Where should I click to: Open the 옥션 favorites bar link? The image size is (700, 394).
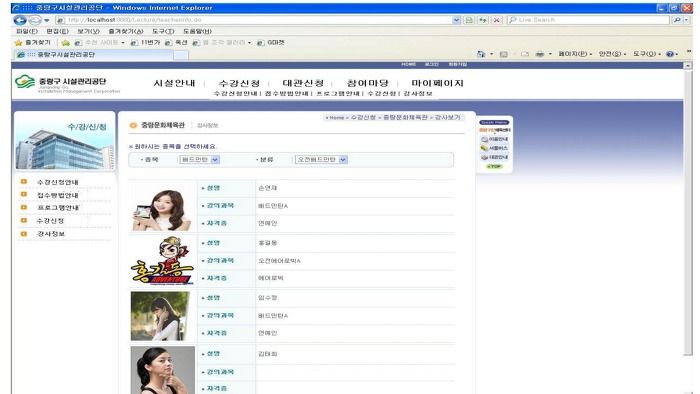point(176,42)
